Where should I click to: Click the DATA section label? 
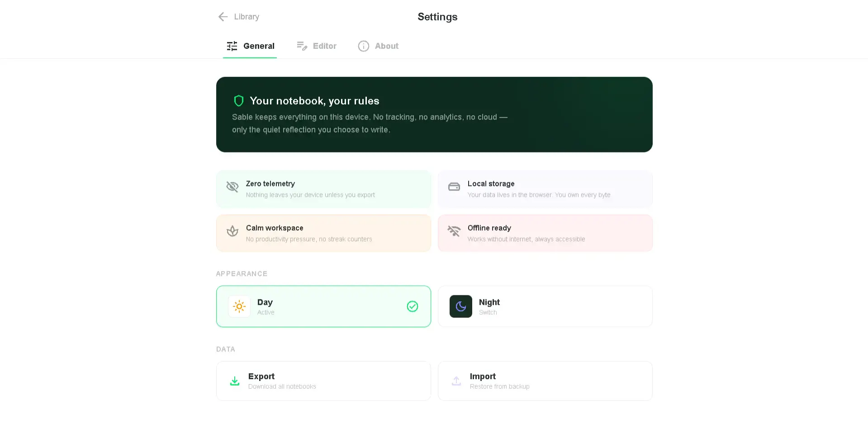(226, 349)
